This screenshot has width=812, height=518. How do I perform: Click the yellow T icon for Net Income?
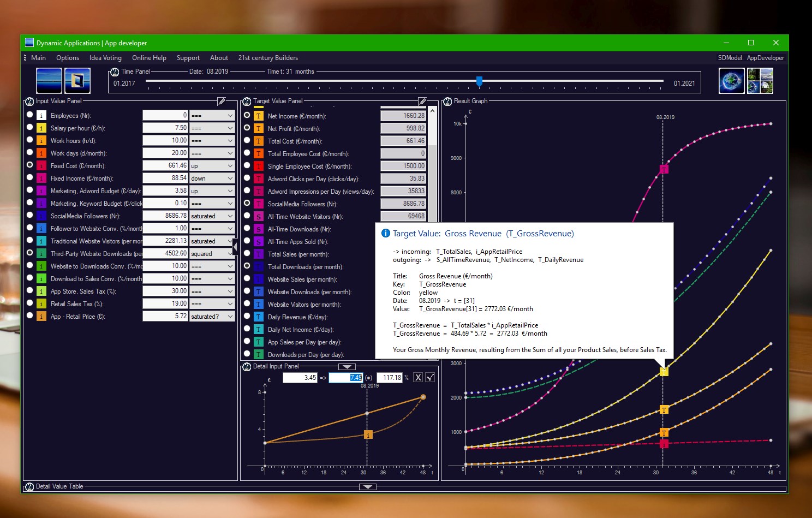click(x=259, y=116)
